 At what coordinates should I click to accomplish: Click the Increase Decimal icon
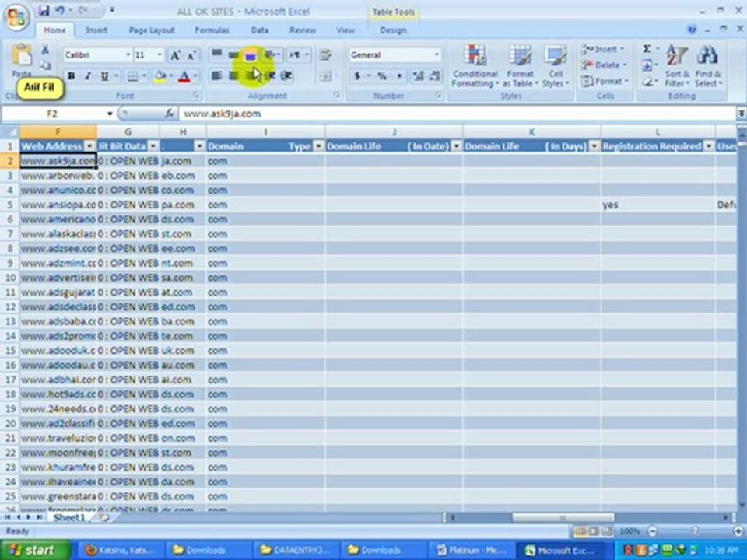pyautogui.click(x=418, y=76)
